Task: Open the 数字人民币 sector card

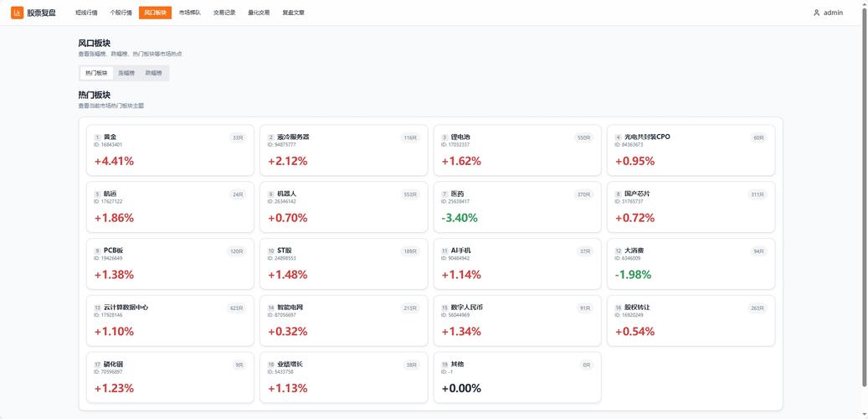Action: click(517, 321)
